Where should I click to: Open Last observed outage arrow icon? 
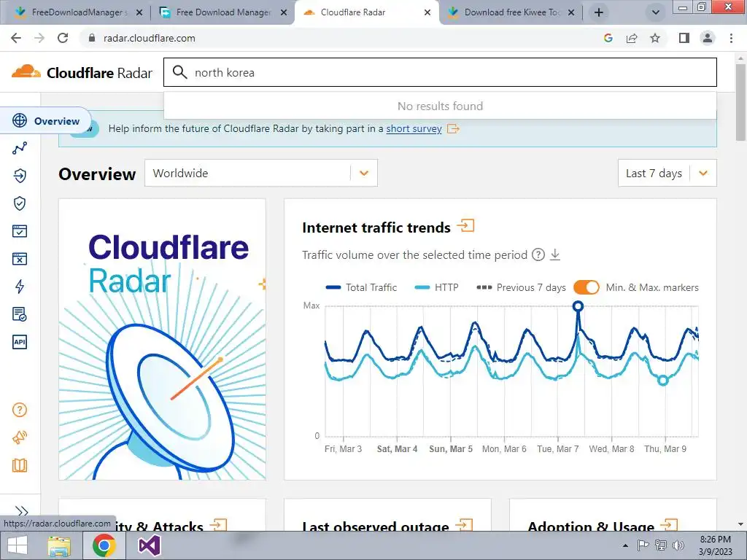[x=464, y=525]
